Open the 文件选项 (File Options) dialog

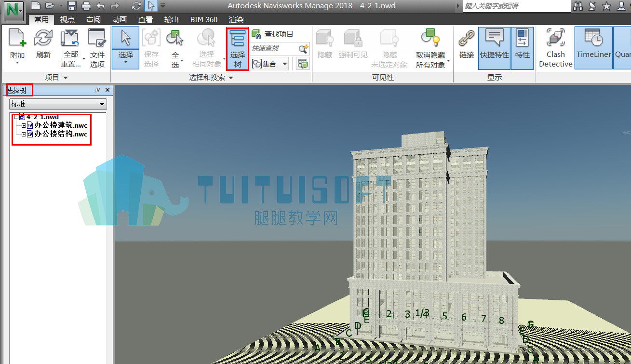[97, 48]
